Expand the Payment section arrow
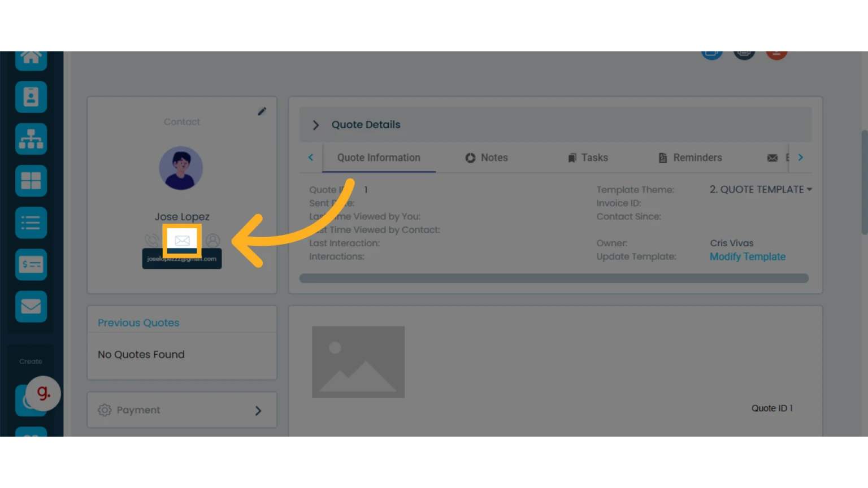868x488 pixels. [x=258, y=411]
